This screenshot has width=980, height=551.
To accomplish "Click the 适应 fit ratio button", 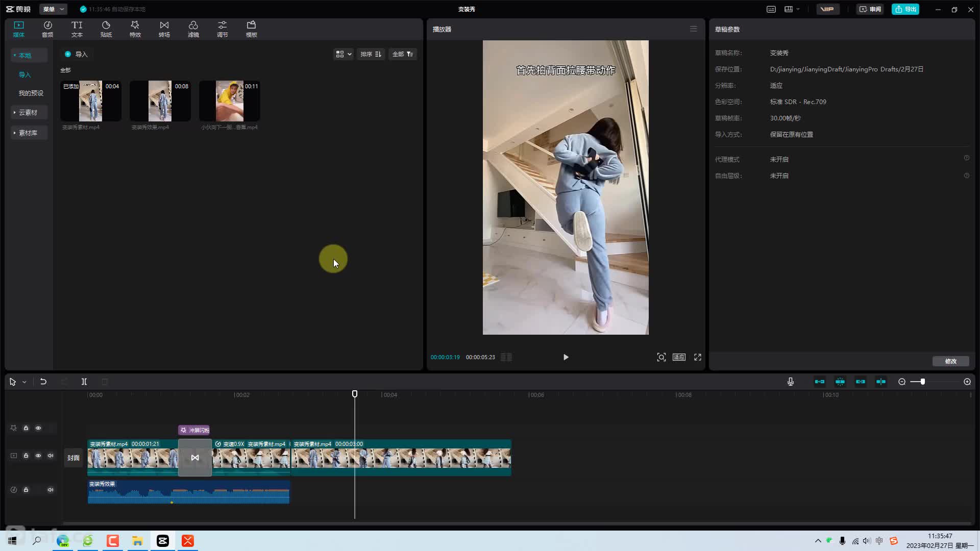I will 679,357.
